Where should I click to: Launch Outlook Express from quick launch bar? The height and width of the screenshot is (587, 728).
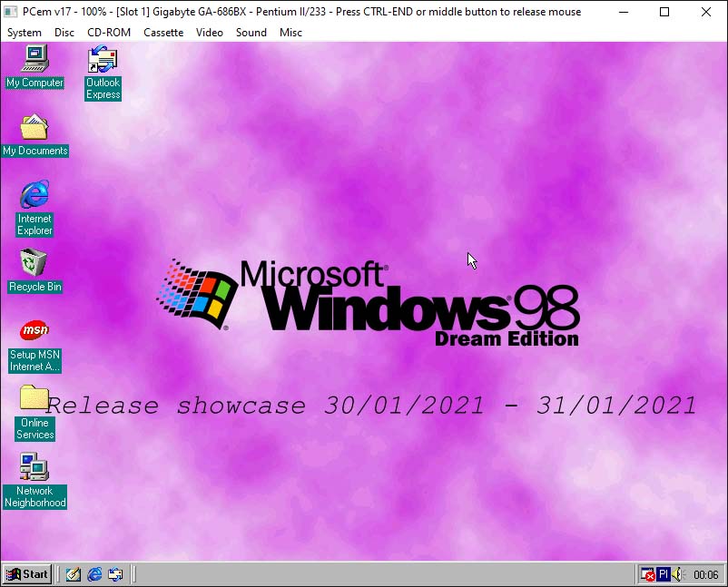[x=115, y=574]
